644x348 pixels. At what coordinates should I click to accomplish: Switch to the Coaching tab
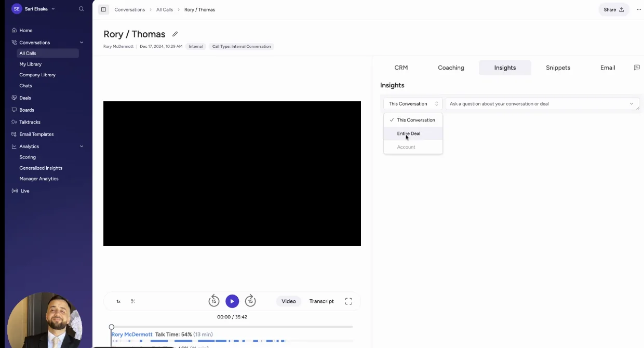[x=451, y=68]
